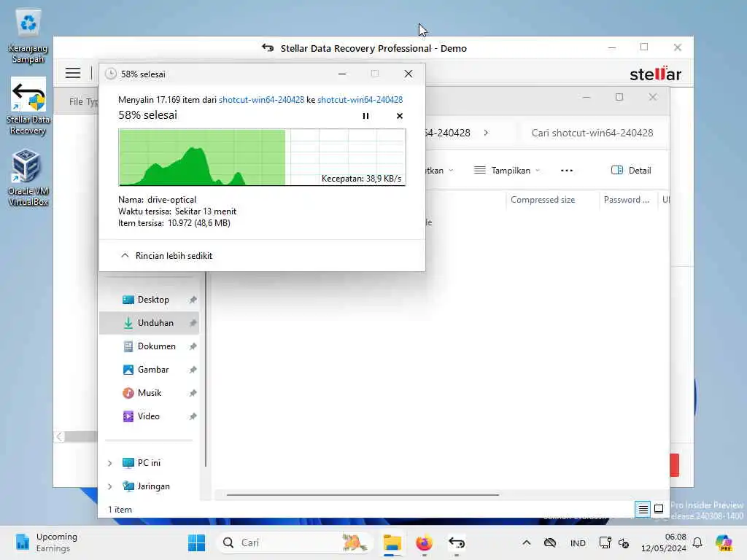
Task: Pause the file copy operation
Action: 365,116
